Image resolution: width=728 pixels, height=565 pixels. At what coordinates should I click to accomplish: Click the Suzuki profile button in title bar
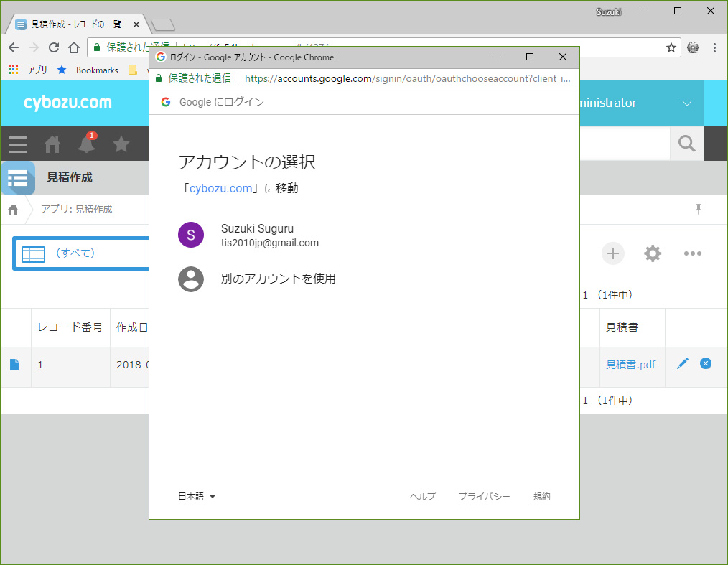pyautogui.click(x=609, y=11)
